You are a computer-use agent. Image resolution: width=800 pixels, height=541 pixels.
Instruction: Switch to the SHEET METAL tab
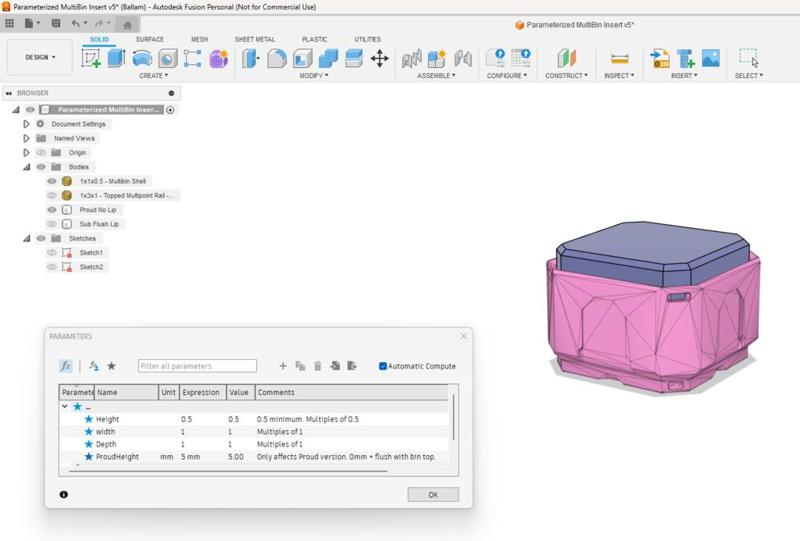click(x=255, y=39)
